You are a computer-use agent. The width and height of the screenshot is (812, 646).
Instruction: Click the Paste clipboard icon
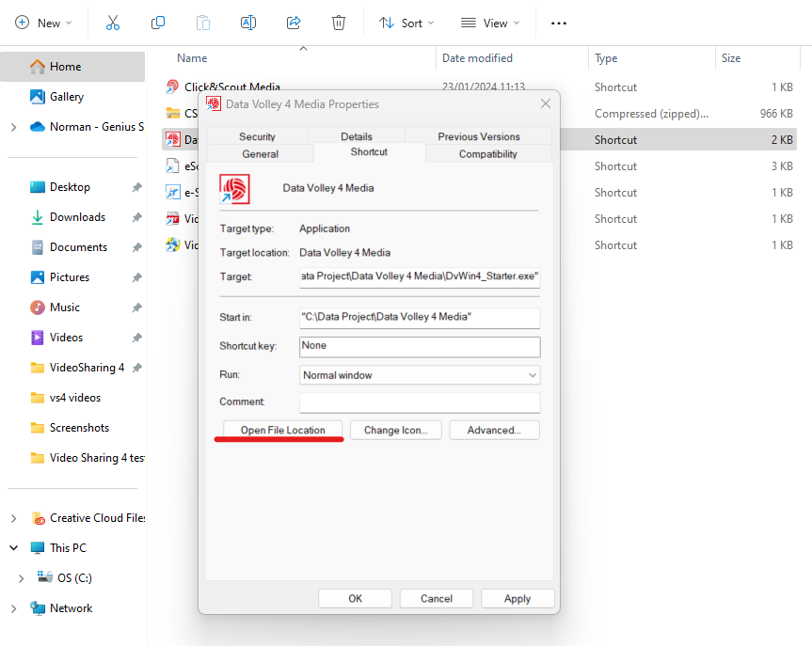point(203,24)
